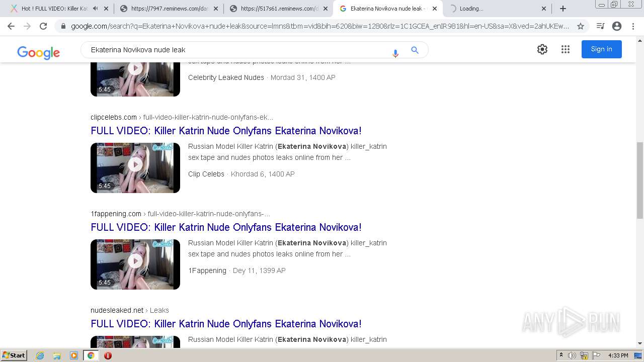The image size is (644, 362).
Task: Open the network tray icon
Action: tap(584, 355)
